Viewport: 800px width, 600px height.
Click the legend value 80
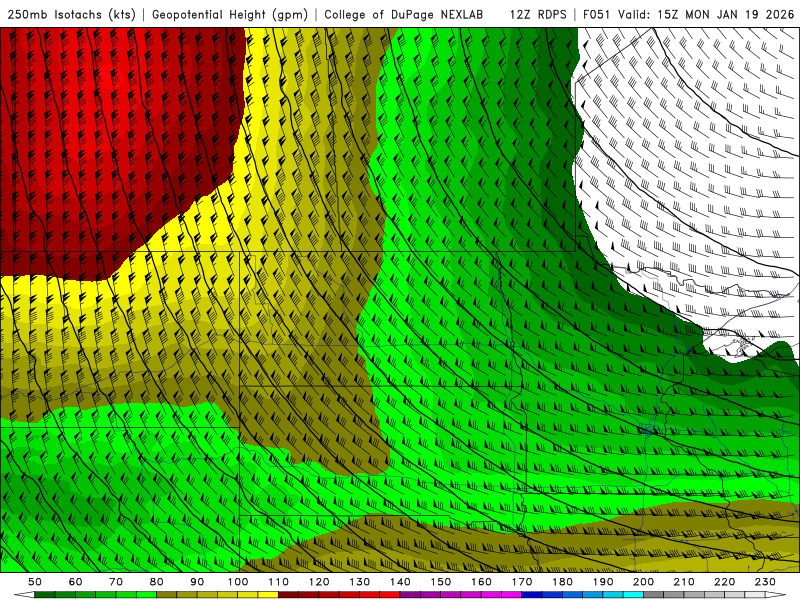[x=157, y=582]
